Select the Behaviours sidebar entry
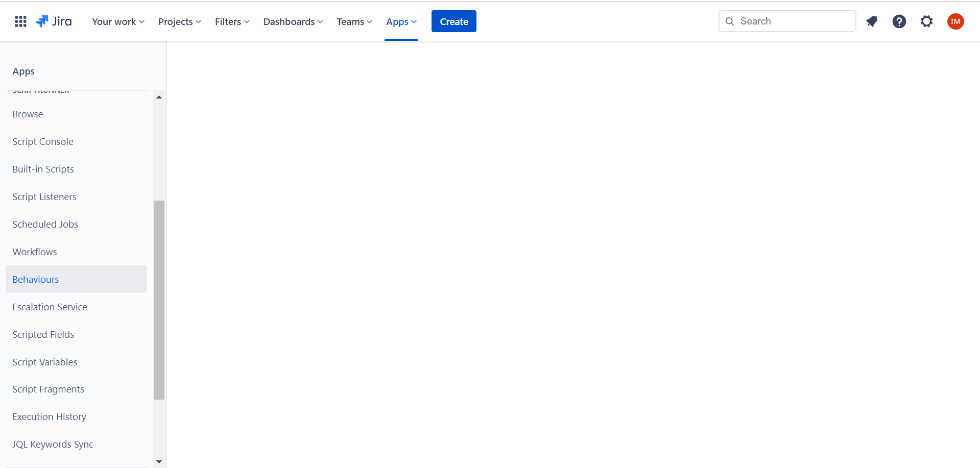Image resolution: width=980 pixels, height=468 pixels. click(35, 279)
